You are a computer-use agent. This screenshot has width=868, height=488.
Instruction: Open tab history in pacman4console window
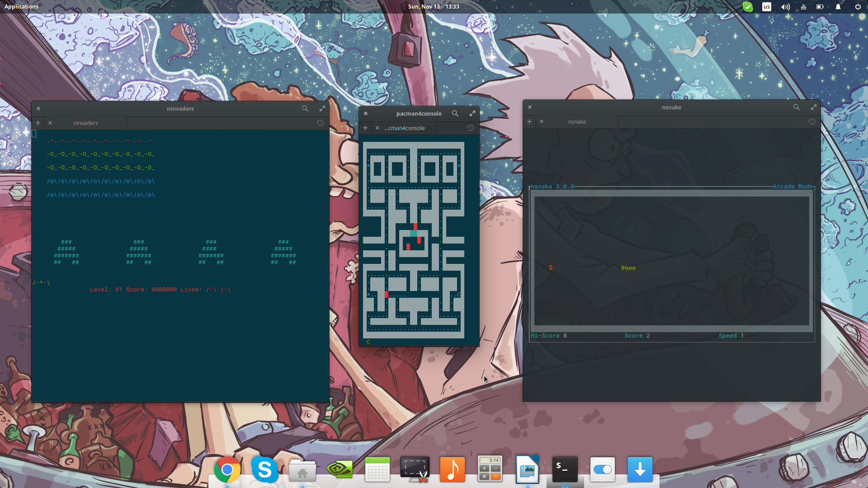pos(470,128)
